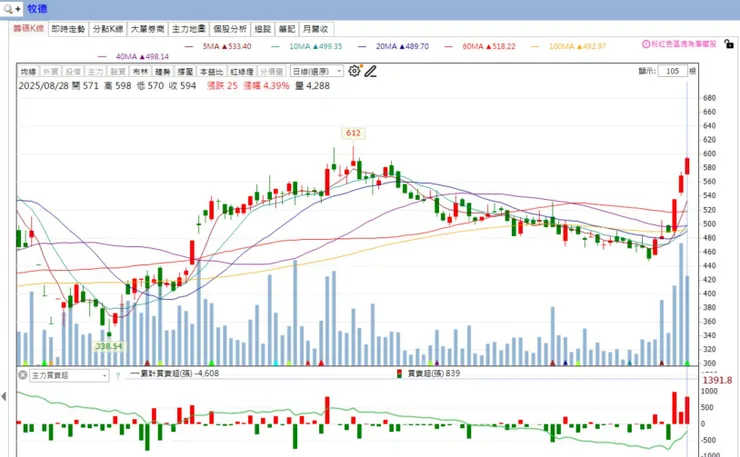
Task: Toggle the 均線 overlay button
Action: pos(28,71)
